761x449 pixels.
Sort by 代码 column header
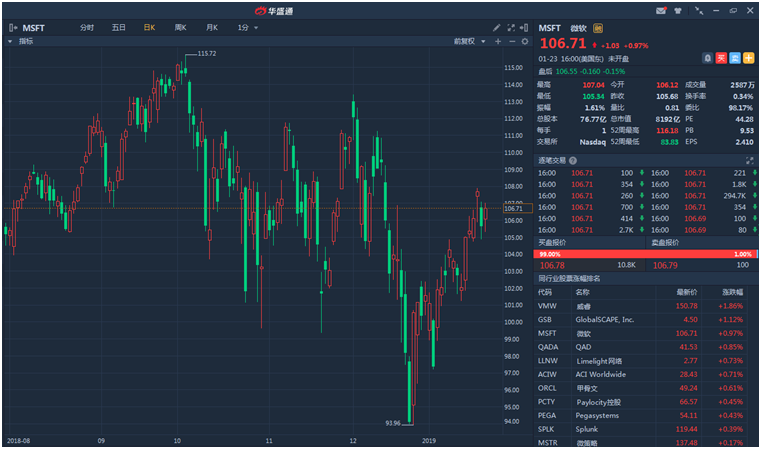[x=545, y=292]
